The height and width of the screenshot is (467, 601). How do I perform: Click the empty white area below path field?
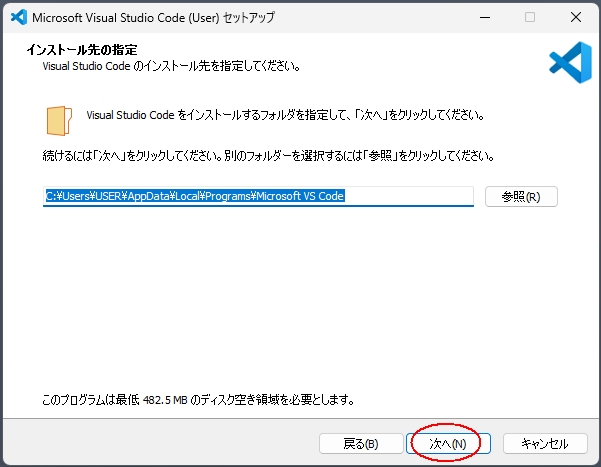click(x=300, y=300)
